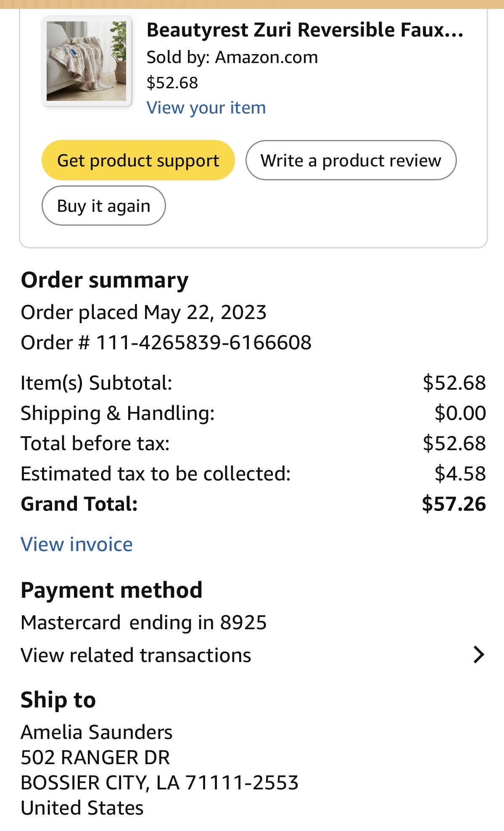504x831 pixels.
Task: Tap the Order placed May 22, 2023 line
Action: click(144, 312)
